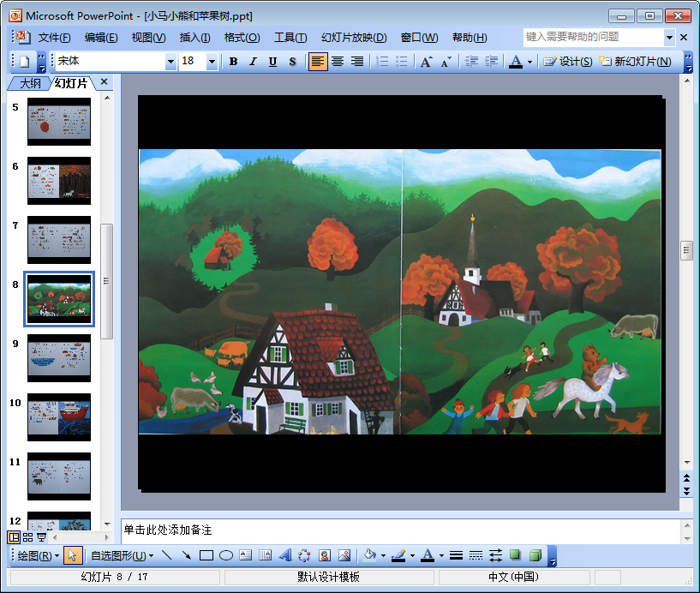Set paragraph alignment to right
The width and height of the screenshot is (700, 593).
pos(356,62)
